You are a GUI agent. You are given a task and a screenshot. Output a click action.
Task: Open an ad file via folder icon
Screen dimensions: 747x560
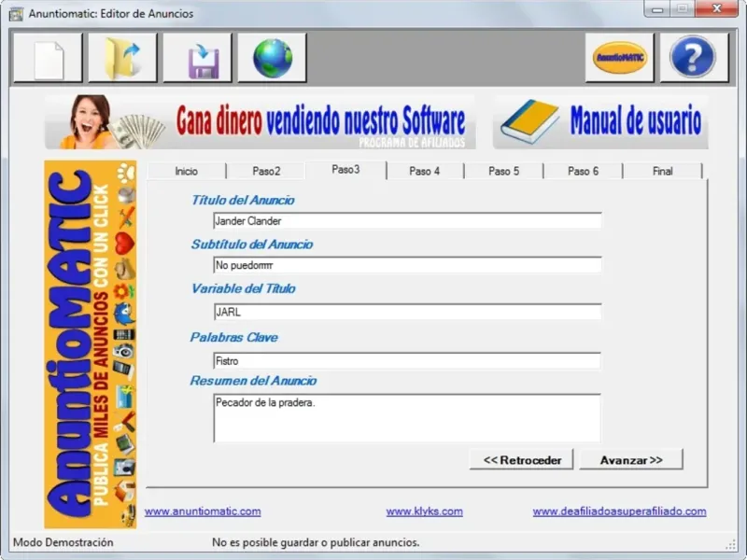point(122,58)
